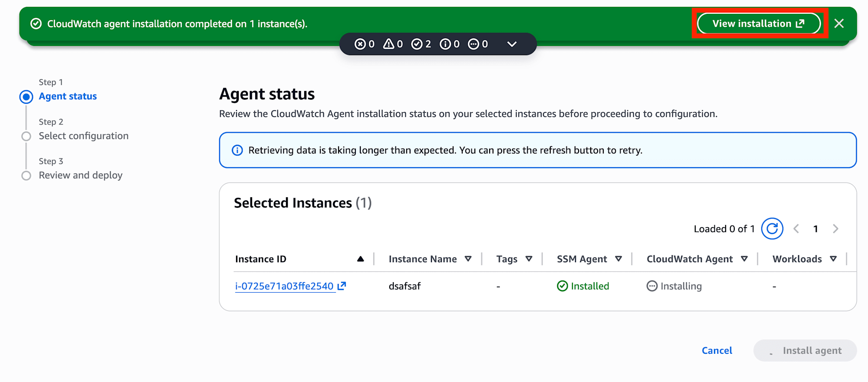Open instance i-0725e71a03ffe2540 link
The image size is (868, 382).
point(284,286)
